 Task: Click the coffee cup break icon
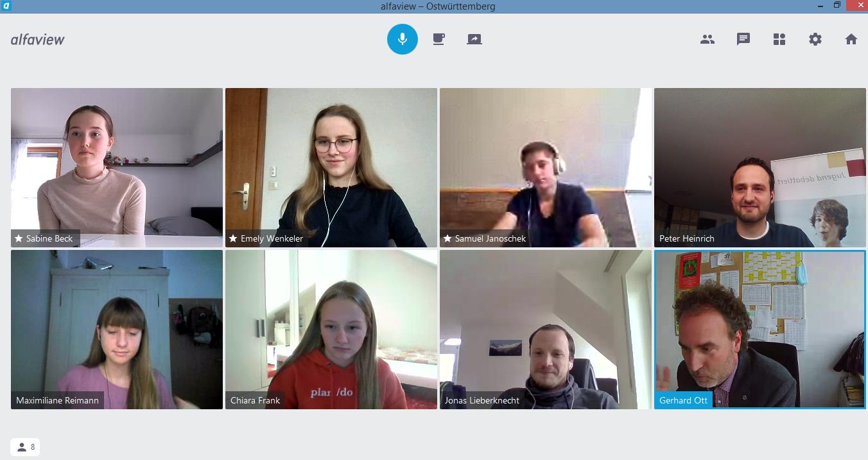pyautogui.click(x=438, y=39)
